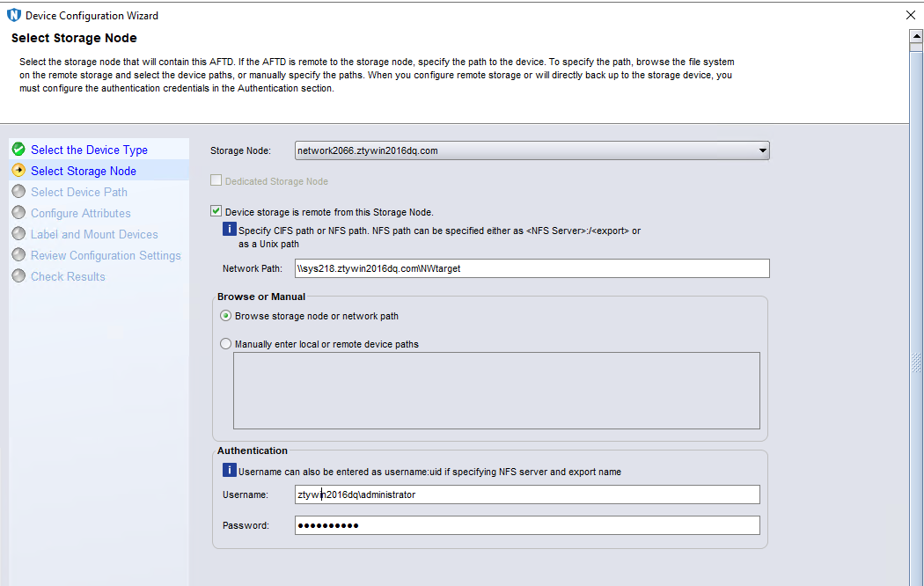Image resolution: width=924 pixels, height=586 pixels.
Task: Click the Review Configuration Settings step
Action: click(106, 255)
